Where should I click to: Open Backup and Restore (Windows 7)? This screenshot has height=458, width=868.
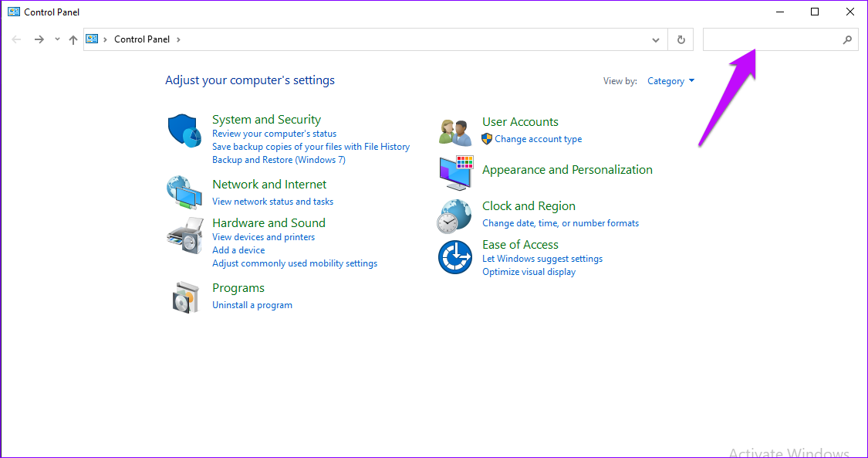(279, 160)
